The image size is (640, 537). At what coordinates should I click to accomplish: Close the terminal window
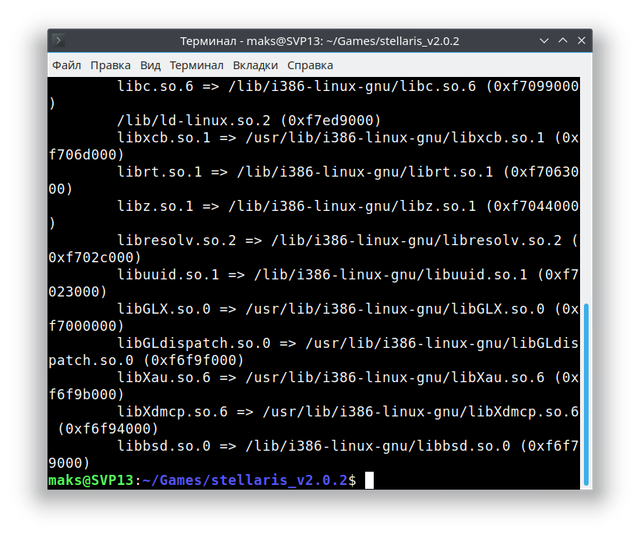(x=581, y=40)
